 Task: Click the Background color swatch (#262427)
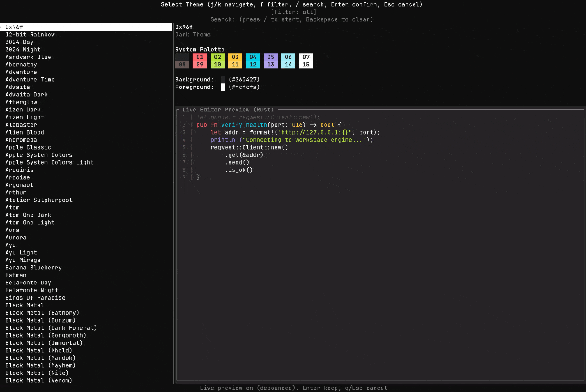point(223,80)
